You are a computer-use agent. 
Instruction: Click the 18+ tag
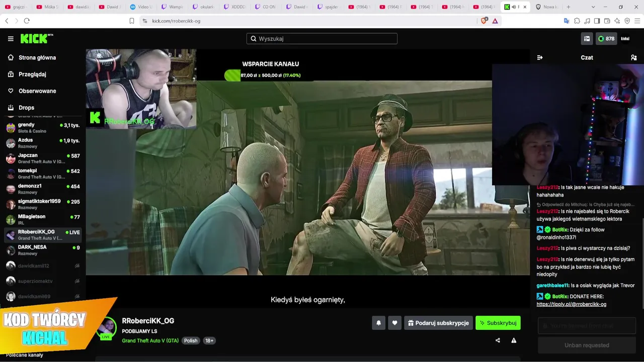click(209, 341)
